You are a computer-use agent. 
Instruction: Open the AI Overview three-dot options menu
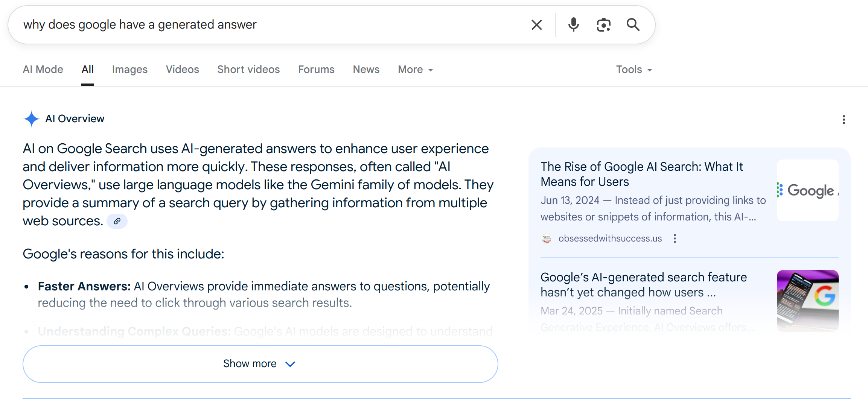pos(844,120)
